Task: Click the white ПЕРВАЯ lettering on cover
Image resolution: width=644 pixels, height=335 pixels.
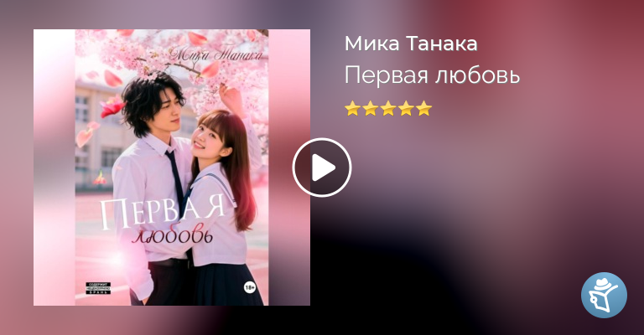Action: coord(163,213)
